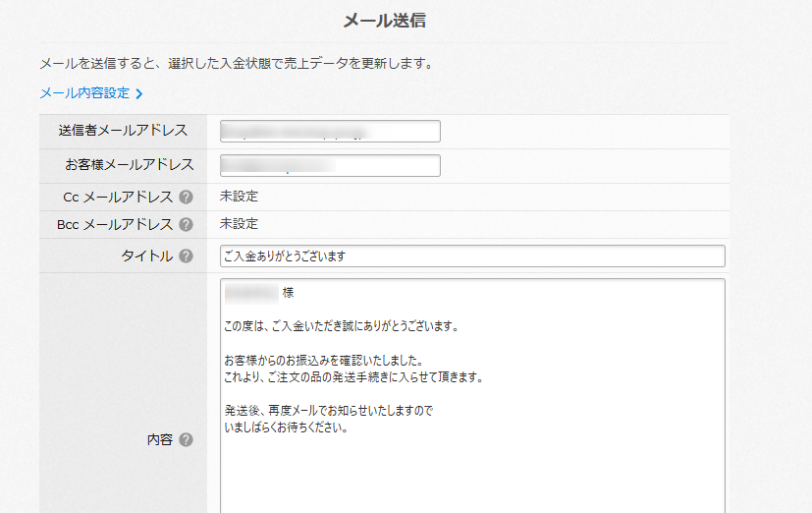Click the 未設定 value in the Bcc row
This screenshot has height=513, width=812.
click(x=240, y=224)
